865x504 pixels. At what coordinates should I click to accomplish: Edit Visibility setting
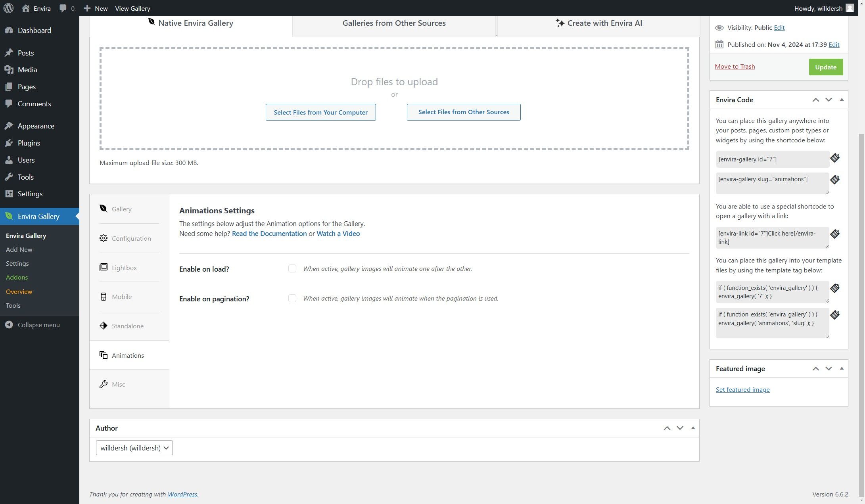pyautogui.click(x=779, y=27)
